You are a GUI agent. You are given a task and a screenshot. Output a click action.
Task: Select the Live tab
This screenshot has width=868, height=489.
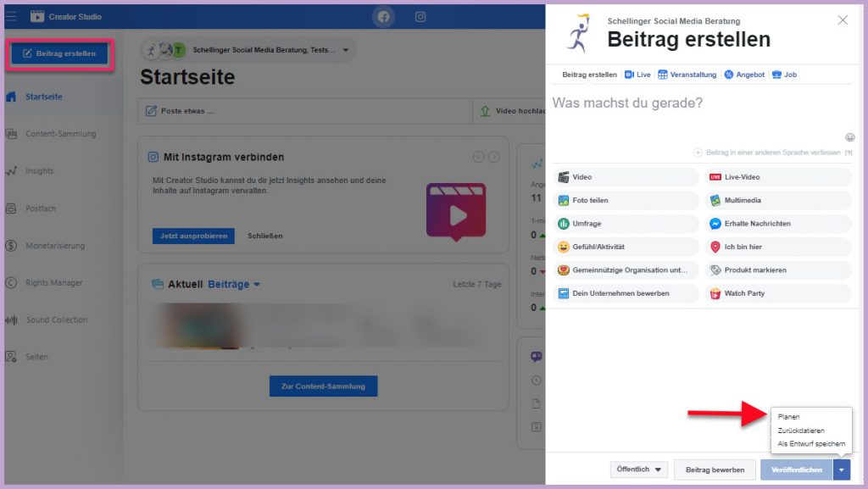tap(637, 75)
